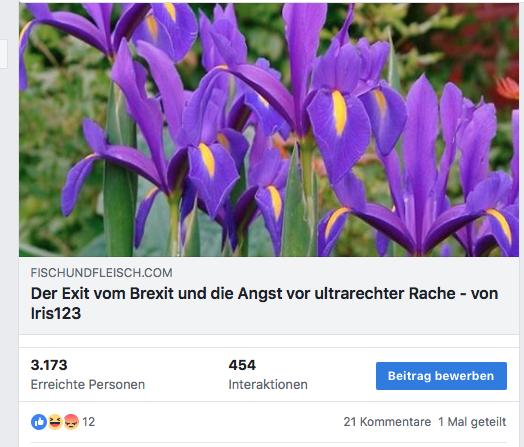View the 454 interactions statistic
524x447 pixels.
click(242, 365)
